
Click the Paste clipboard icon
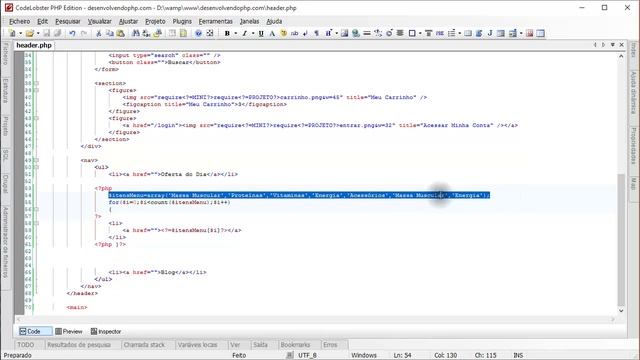coord(120,33)
